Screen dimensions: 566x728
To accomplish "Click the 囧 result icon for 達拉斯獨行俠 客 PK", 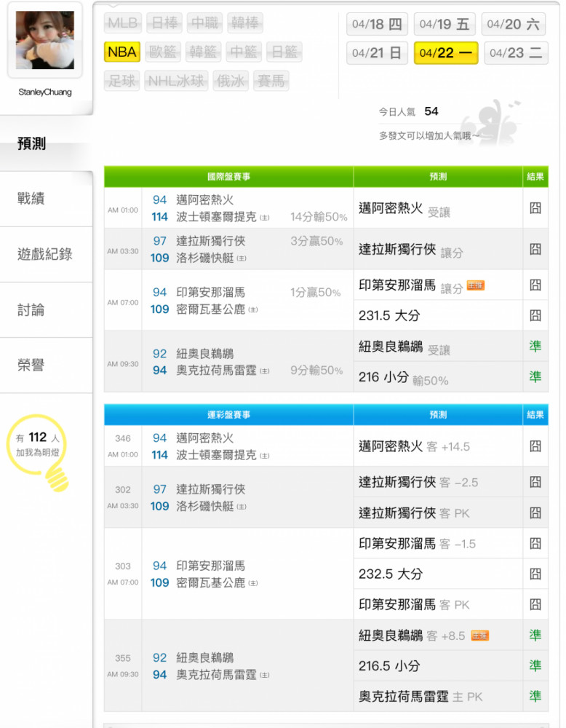I will click(535, 513).
